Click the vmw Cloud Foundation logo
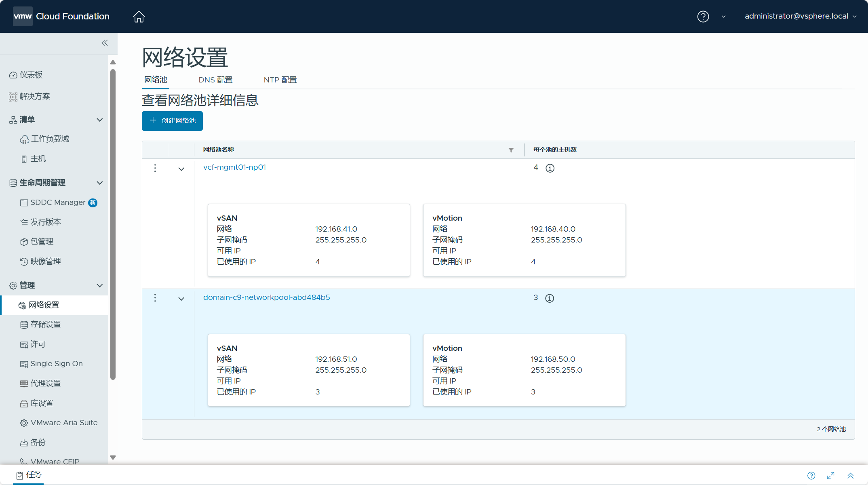 (61, 16)
